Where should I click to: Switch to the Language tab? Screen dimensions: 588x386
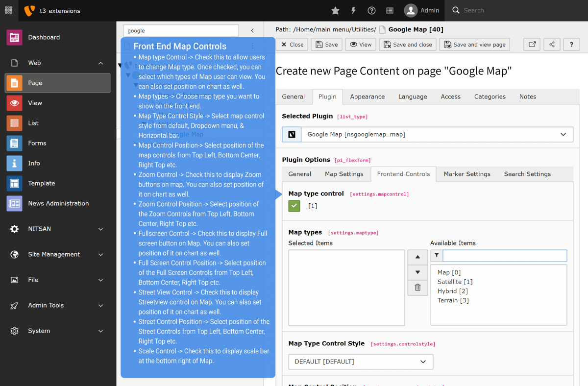tap(413, 96)
